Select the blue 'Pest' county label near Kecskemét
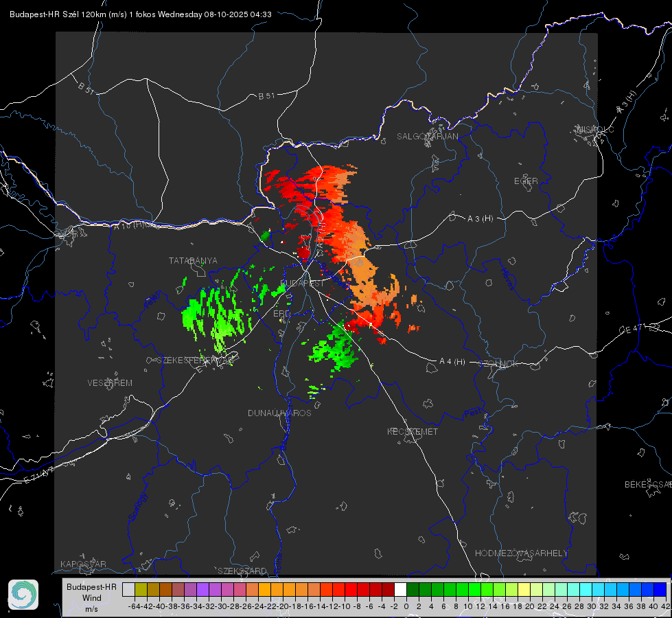 [472, 413]
